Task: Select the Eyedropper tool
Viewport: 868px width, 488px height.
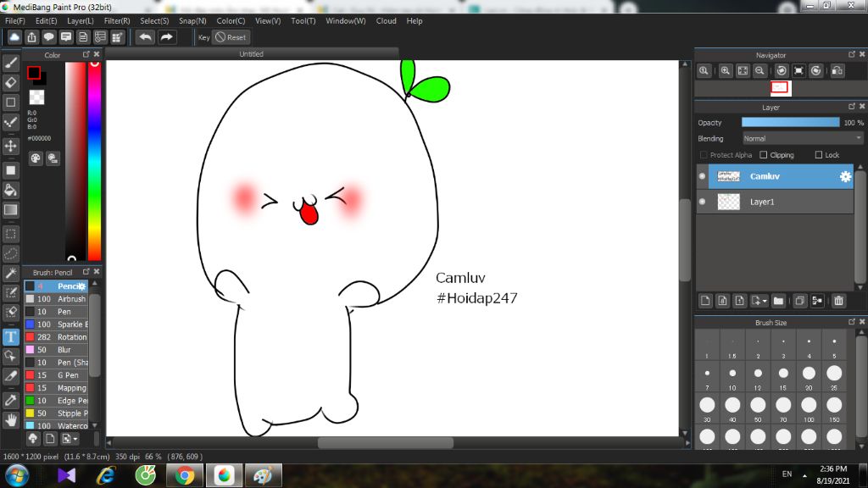Action: pyautogui.click(x=10, y=400)
